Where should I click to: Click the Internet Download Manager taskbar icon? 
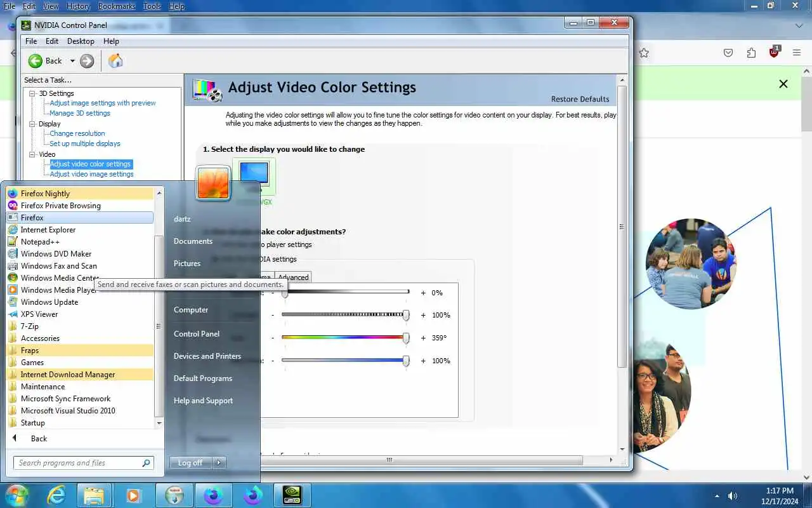pos(174,495)
